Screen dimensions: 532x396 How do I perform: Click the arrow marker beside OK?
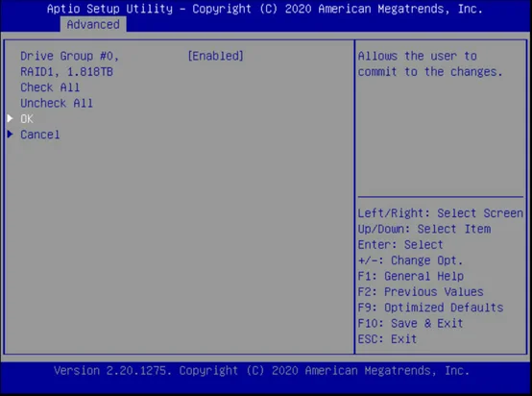11,118
